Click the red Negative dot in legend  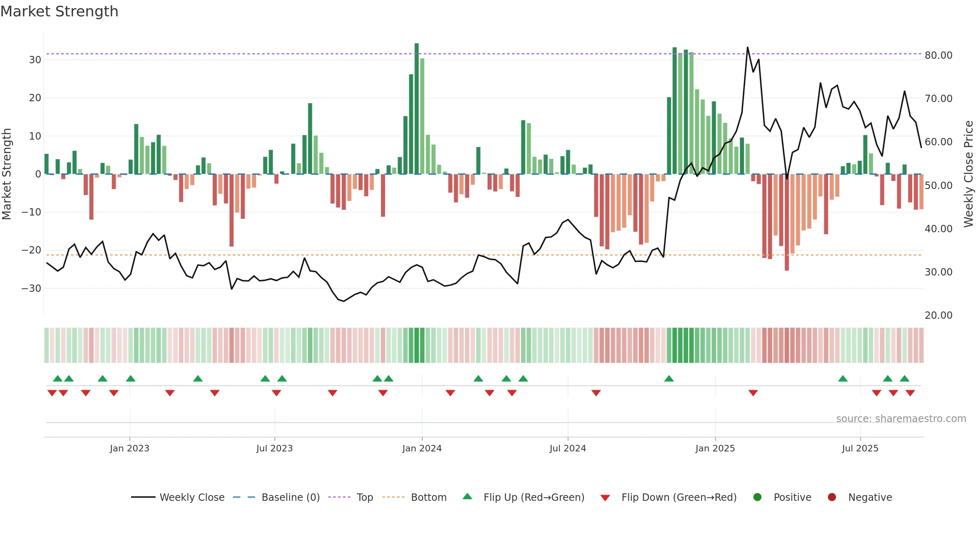click(832, 497)
